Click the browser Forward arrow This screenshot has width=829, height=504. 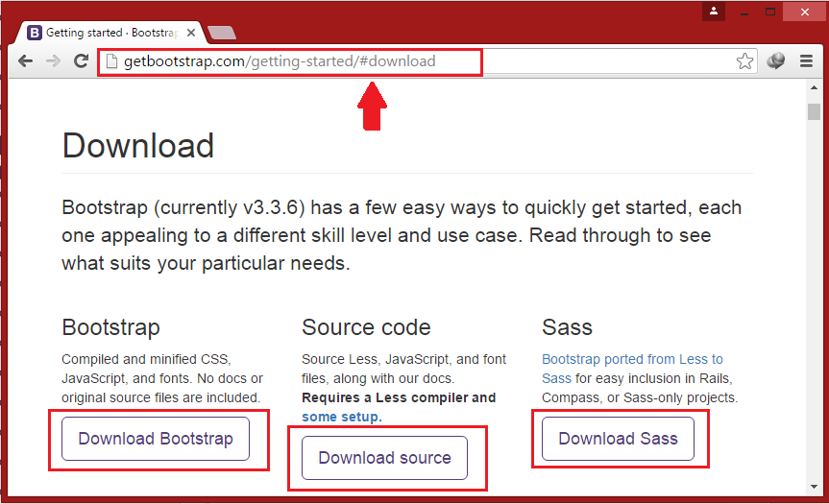pyautogui.click(x=53, y=61)
